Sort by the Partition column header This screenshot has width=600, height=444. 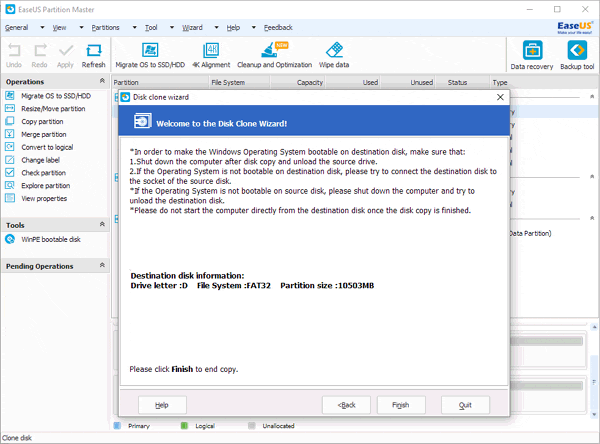point(160,82)
